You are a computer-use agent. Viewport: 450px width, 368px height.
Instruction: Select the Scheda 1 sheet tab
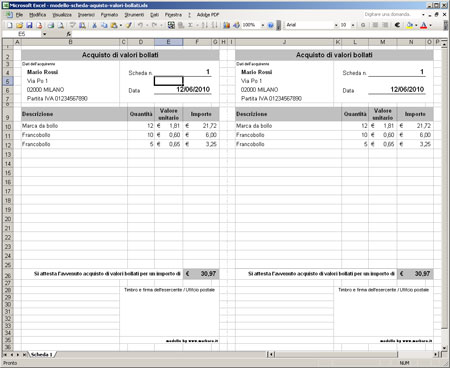coord(42,354)
